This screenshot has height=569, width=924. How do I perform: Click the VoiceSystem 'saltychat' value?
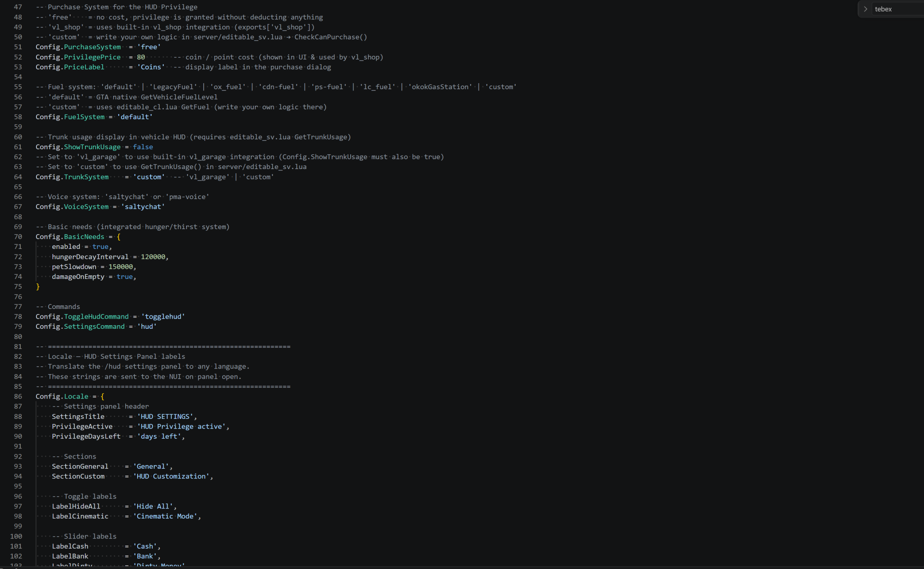143,206
